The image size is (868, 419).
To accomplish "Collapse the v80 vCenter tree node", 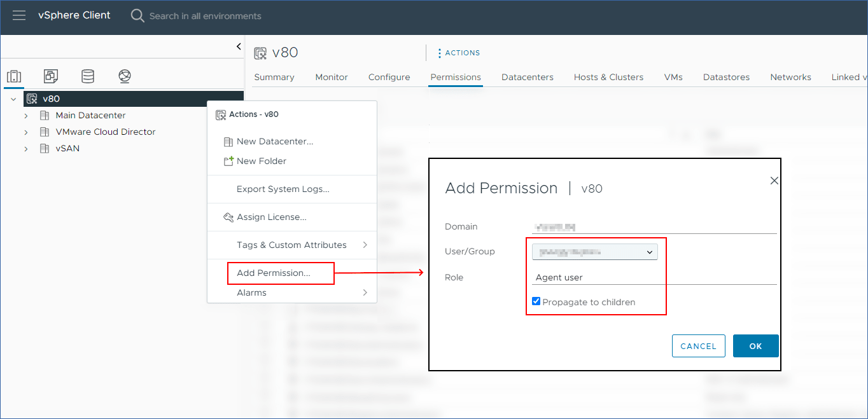I will coord(13,99).
